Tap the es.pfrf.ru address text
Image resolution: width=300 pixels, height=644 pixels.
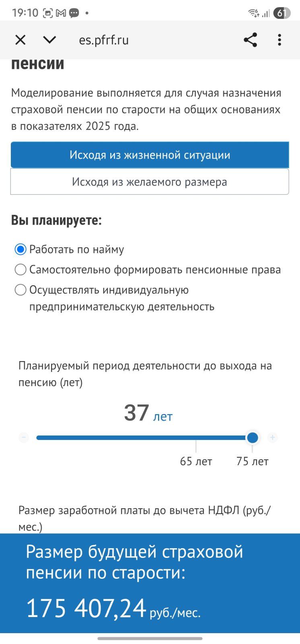pos(104,40)
